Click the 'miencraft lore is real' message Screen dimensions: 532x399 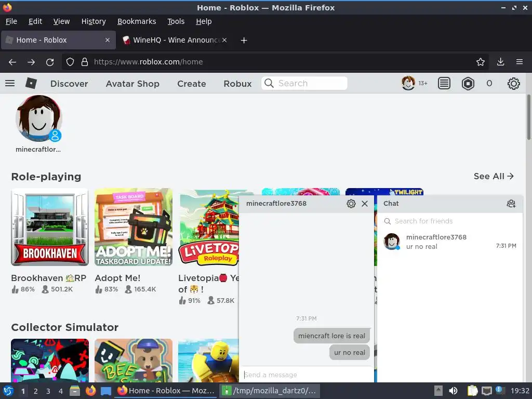click(x=331, y=336)
